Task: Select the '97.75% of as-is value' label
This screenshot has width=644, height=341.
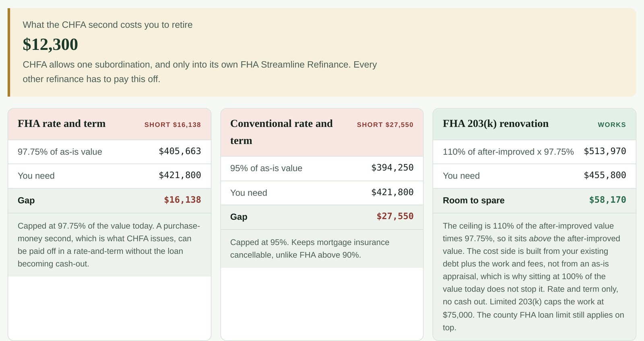Action: tap(60, 152)
